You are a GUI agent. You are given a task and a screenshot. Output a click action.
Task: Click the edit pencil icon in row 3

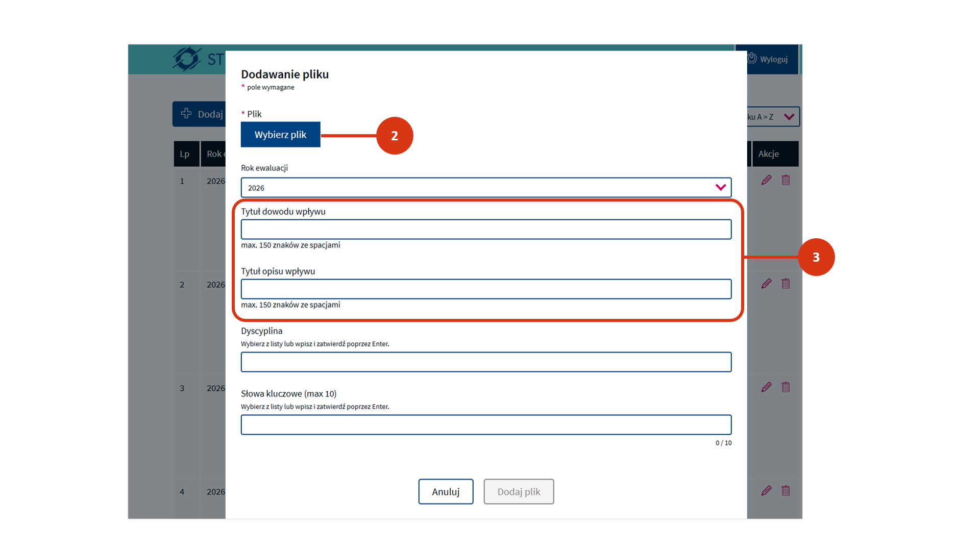pos(766,387)
